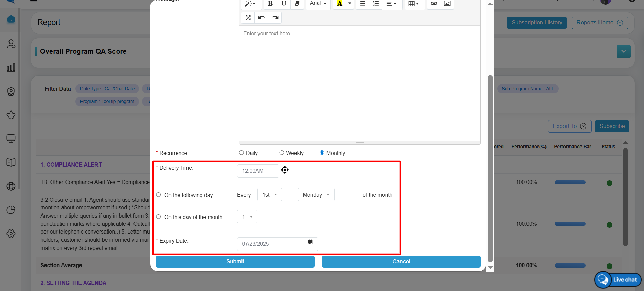Select the Weekly recurrence option

point(282,153)
